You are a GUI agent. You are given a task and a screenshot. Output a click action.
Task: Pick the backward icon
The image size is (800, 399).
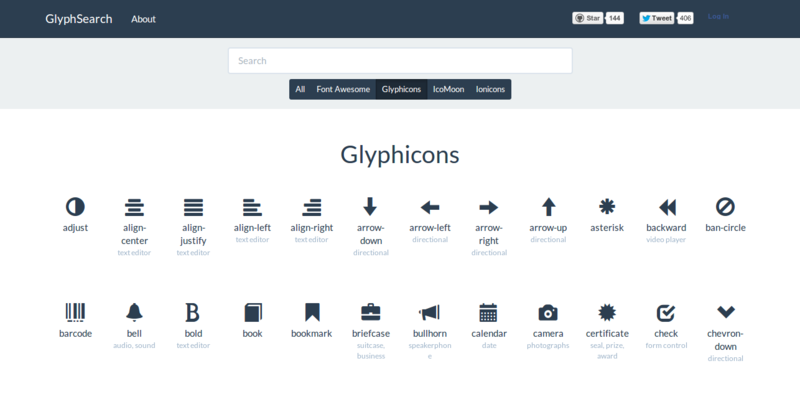tap(666, 207)
